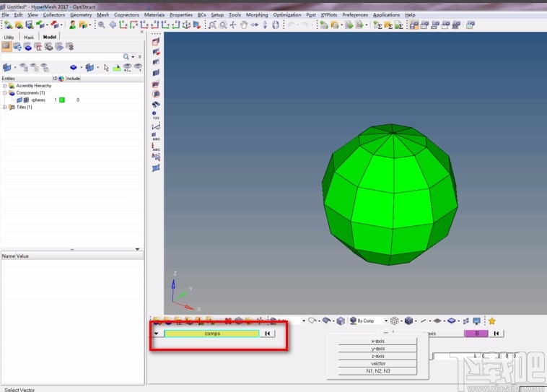Screen dimensions: 547x392
Task: Click the mouse pointer selector icon
Action: coord(106,68)
